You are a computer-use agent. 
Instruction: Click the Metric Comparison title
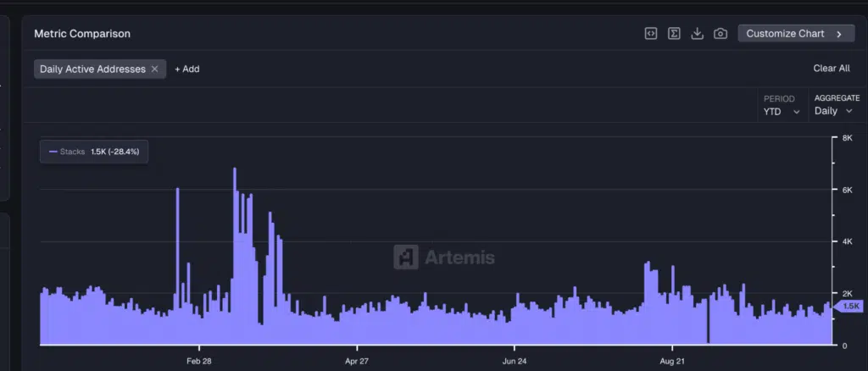coord(81,34)
